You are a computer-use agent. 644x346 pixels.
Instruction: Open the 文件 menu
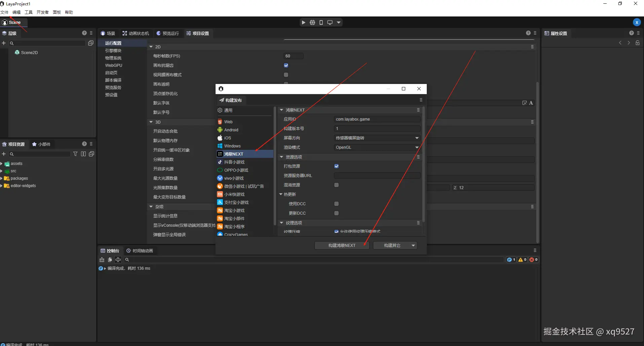4,12
